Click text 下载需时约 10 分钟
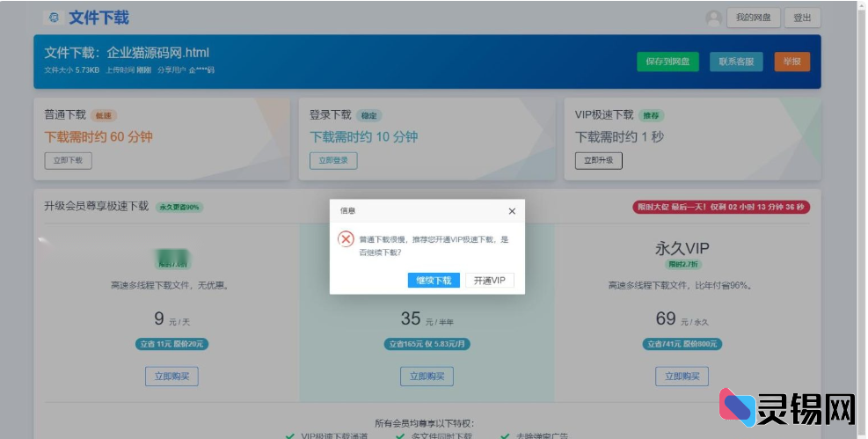 click(364, 136)
